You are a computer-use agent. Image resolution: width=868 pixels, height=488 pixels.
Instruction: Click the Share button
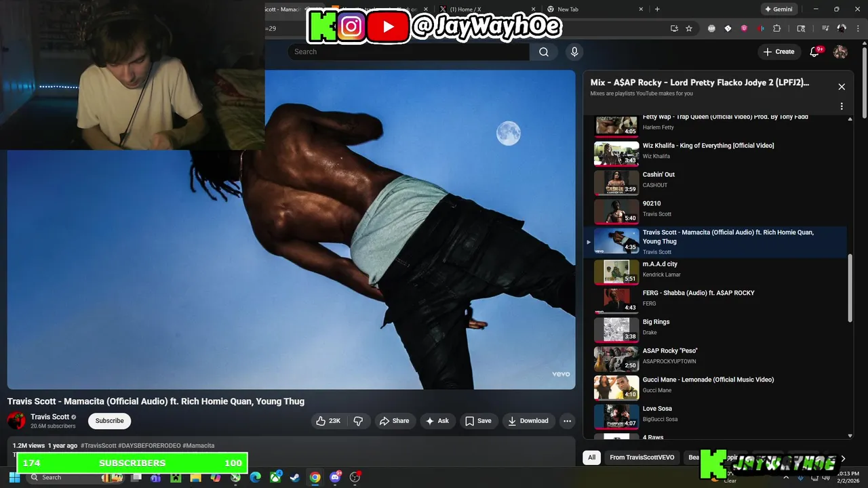[x=394, y=421]
